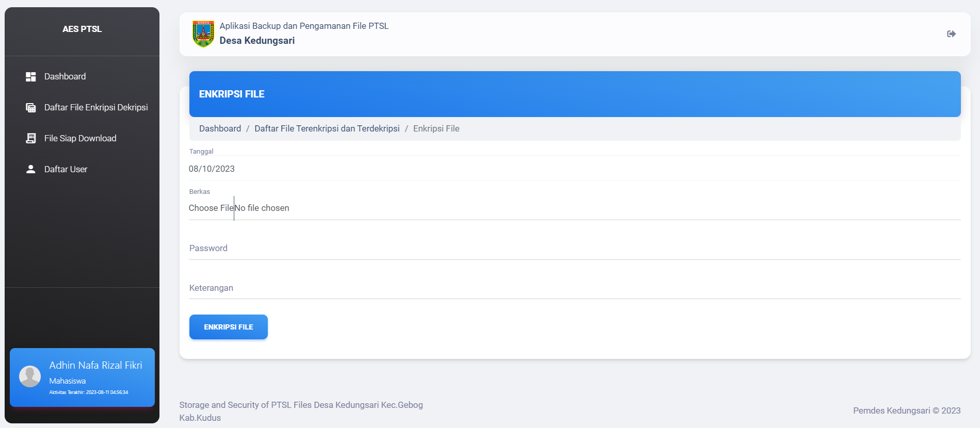This screenshot has width=980, height=428.
Task: Click the logout icon in top header
Action: pyautogui.click(x=951, y=34)
